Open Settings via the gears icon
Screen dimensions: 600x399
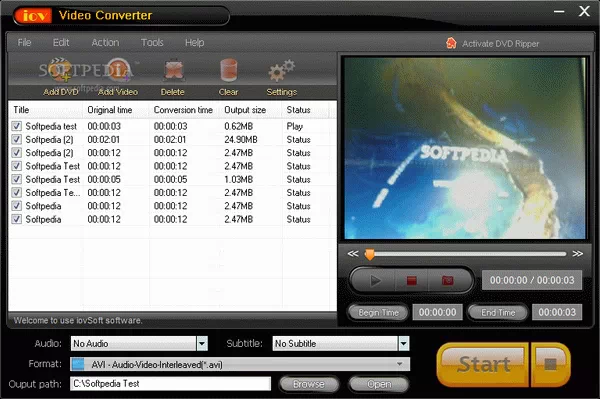[281, 70]
